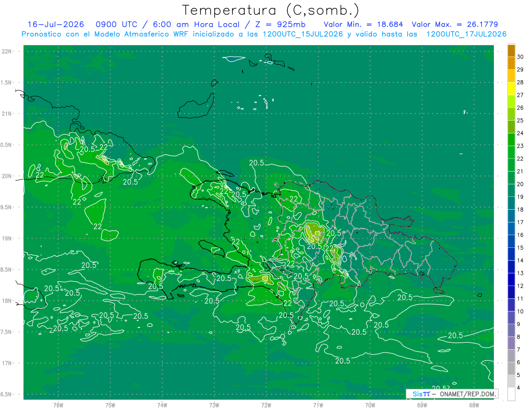Click the "74W" longitude axis label
Screen dimensions: 532x411
pyautogui.click(x=162, y=404)
